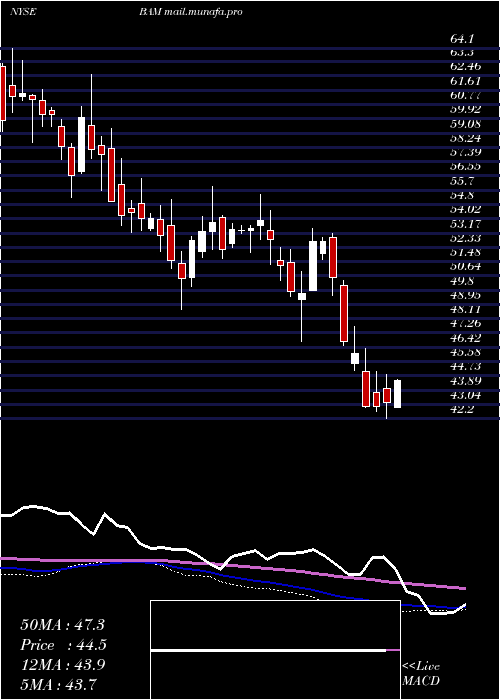Click the 50MA : 47.3 readout
Screen dimensions: 500x700
[x=62, y=625]
